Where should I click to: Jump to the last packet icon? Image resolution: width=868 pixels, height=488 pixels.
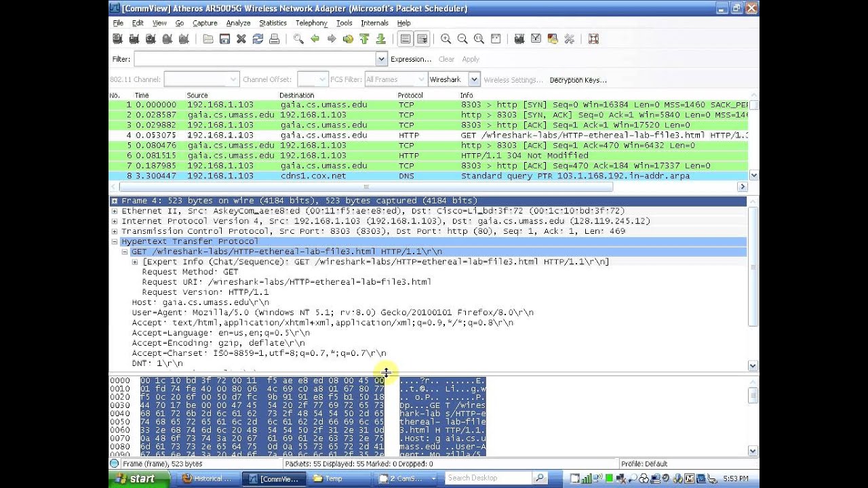(380, 39)
